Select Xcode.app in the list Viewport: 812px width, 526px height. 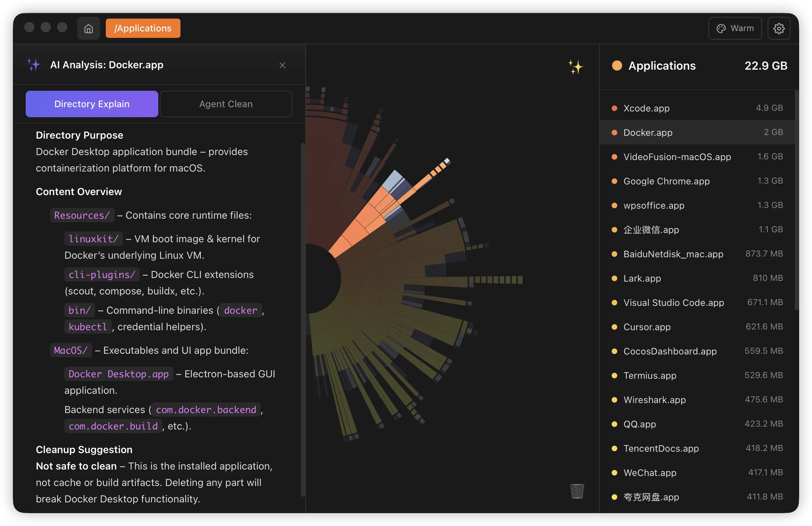coord(646,108)
